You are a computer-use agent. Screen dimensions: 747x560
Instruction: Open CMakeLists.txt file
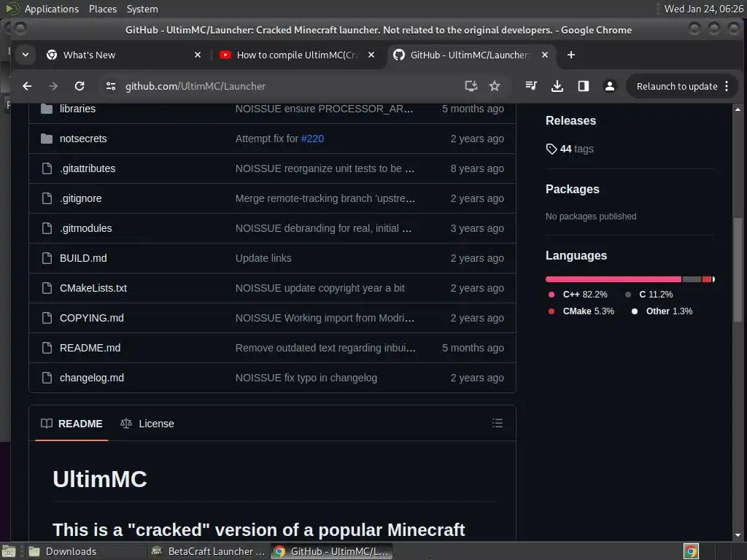click(93, 288)
